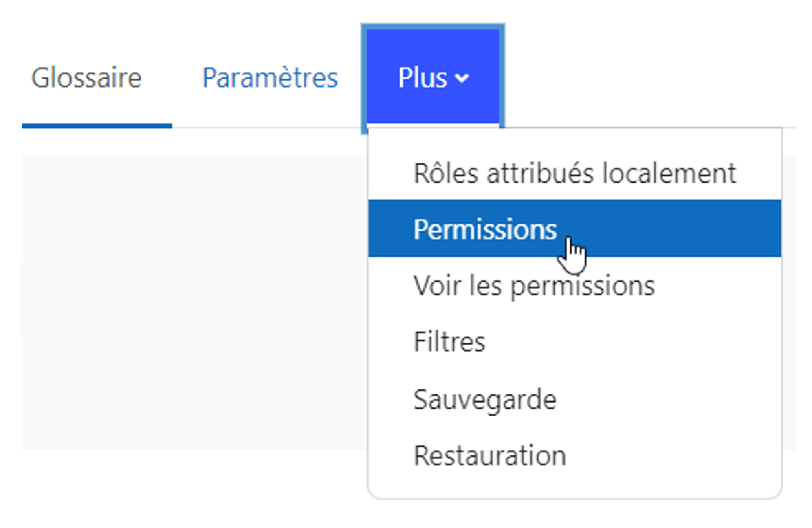
Task: Launch restore via Restauration entry
Action: pyautogui.click(x=490, y=455)
